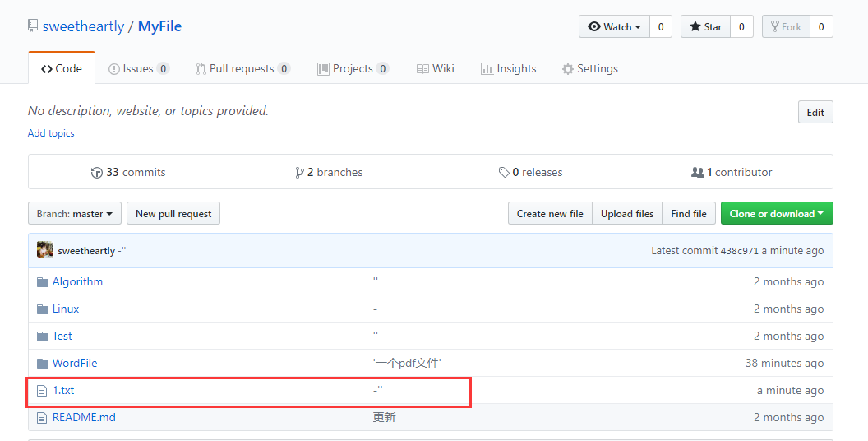Click the WordFile folder icon
Image resolution: width=868 pixels, height=441 pixels.
43,364
